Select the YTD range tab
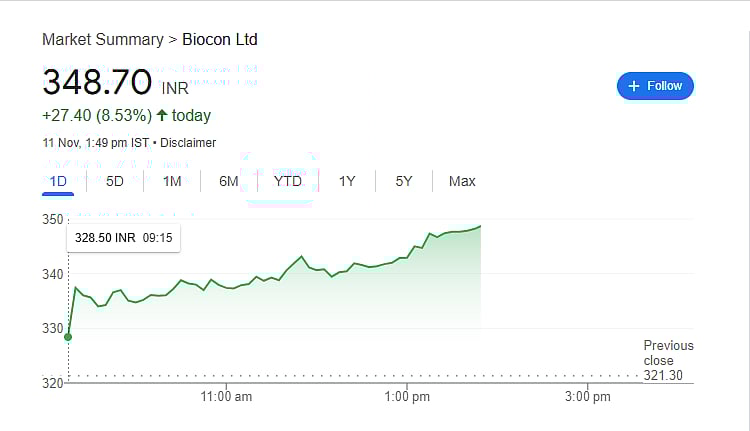 [x=288, y=181]
